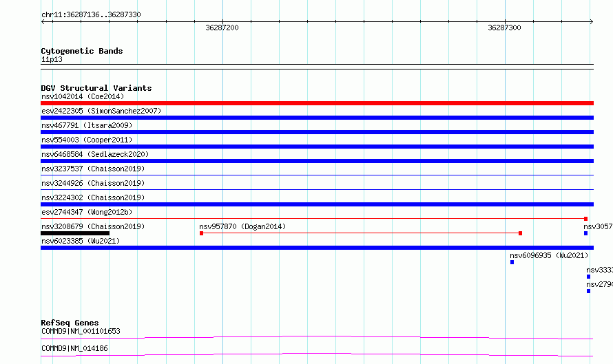Click the left red endpoint of nsv957870
Viewport: 613px width, 364px height.
201,233
